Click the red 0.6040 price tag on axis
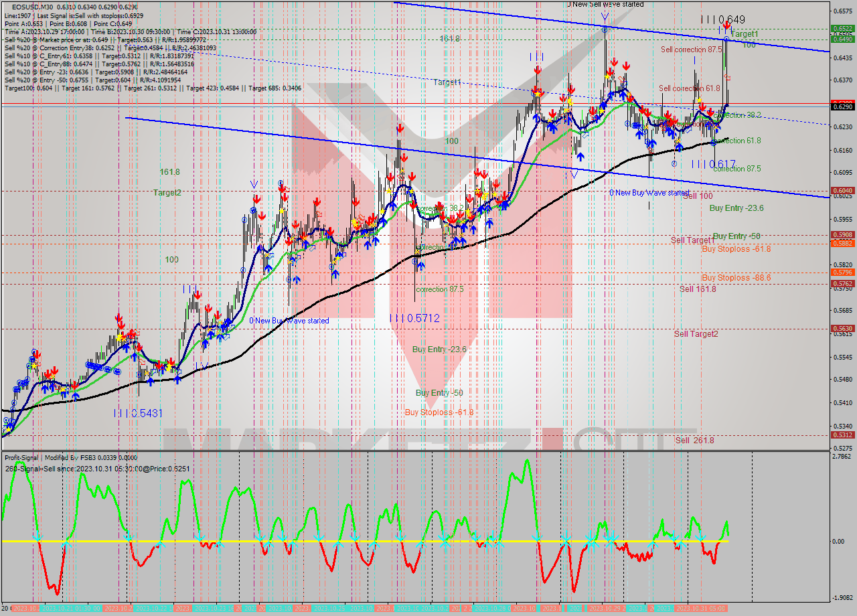This screenshot has height=616, width=857. [842, 191]
